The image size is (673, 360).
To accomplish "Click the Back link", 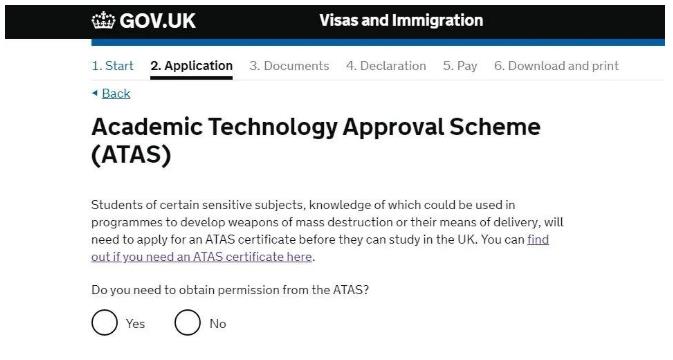I will [116, 94].
